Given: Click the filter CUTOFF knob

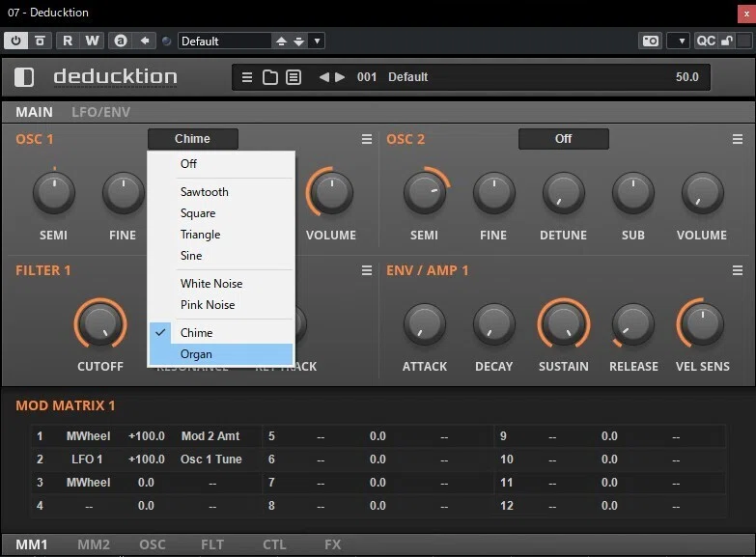Looking at the screenshot, I should [100, 323].
